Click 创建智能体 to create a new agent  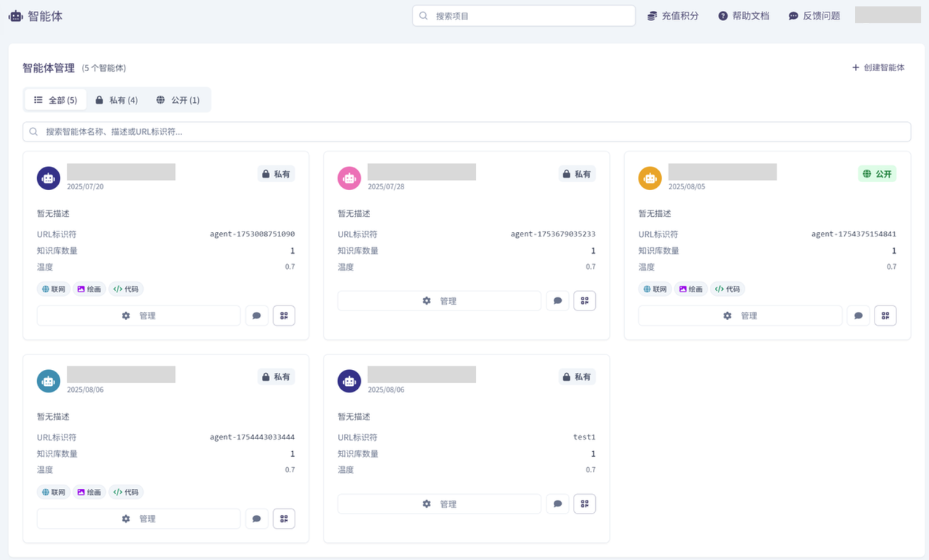coord(878,67)
